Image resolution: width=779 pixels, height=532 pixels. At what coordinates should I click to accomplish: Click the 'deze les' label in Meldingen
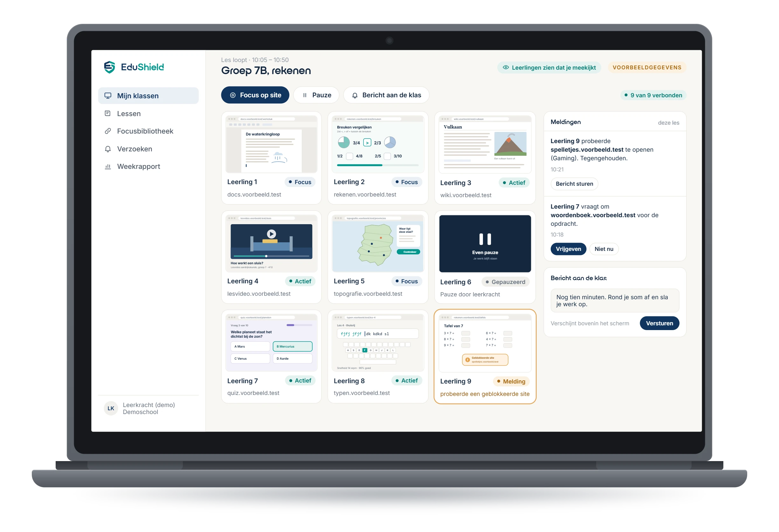coord(668,123)
